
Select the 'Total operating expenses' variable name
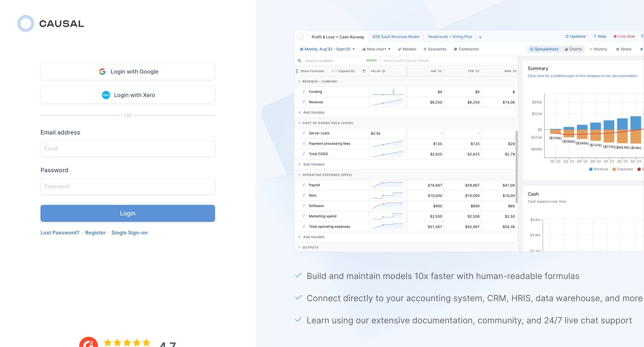330,227
